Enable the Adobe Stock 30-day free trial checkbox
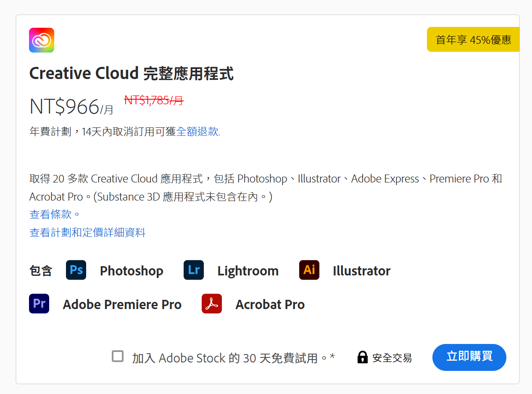This screenshot has width=532, height=394. tap(118, 357)
